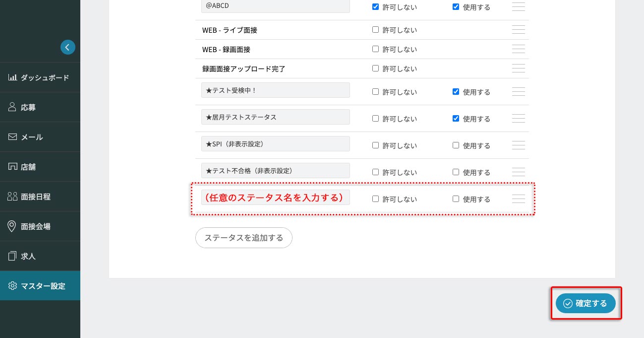Click the 応募 person icon

(x=12, y=107)
